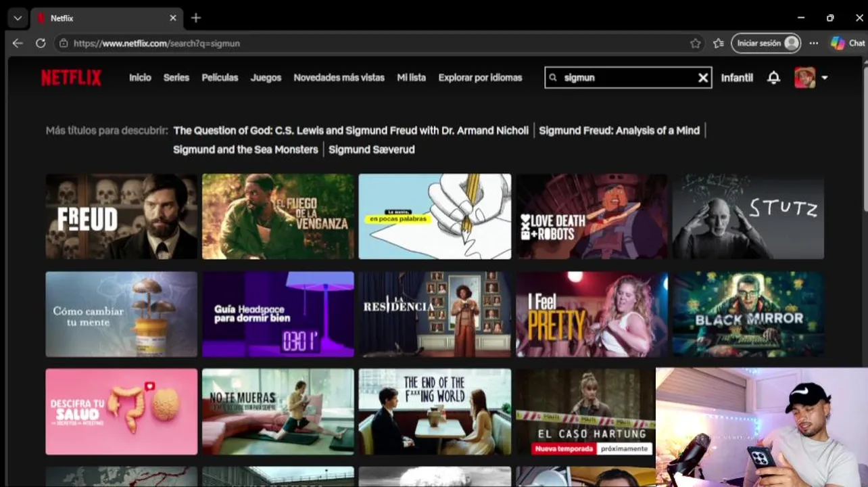
Task: Select the Netflix browser tab
Action: 106,18
